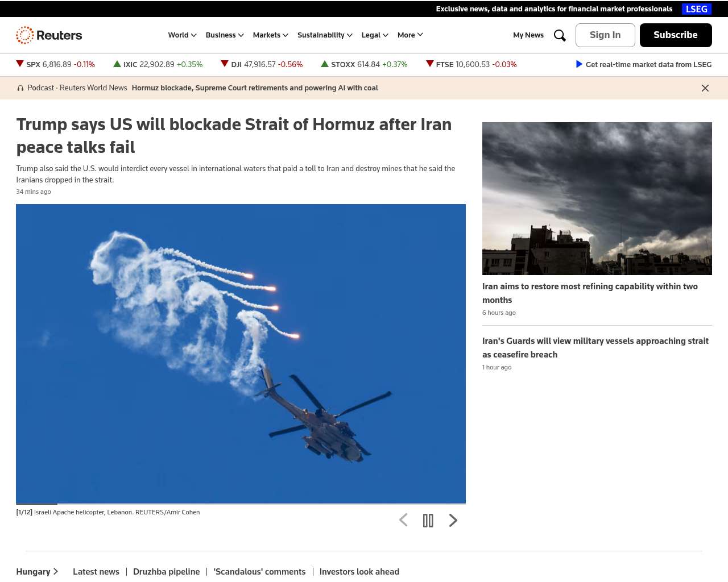Click the blue LSEG market data arrow
Screen dimensions: 728x582
coord(579,64)
